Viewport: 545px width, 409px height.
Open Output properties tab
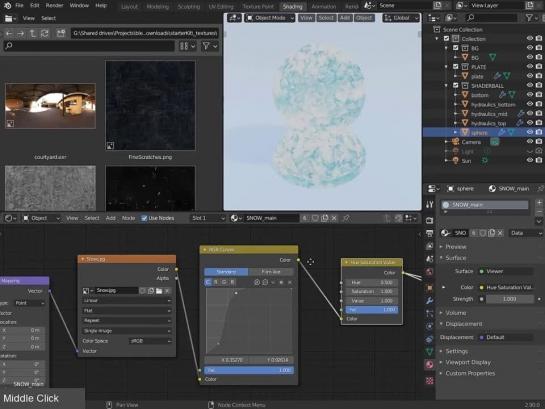(x=430, y=234)
